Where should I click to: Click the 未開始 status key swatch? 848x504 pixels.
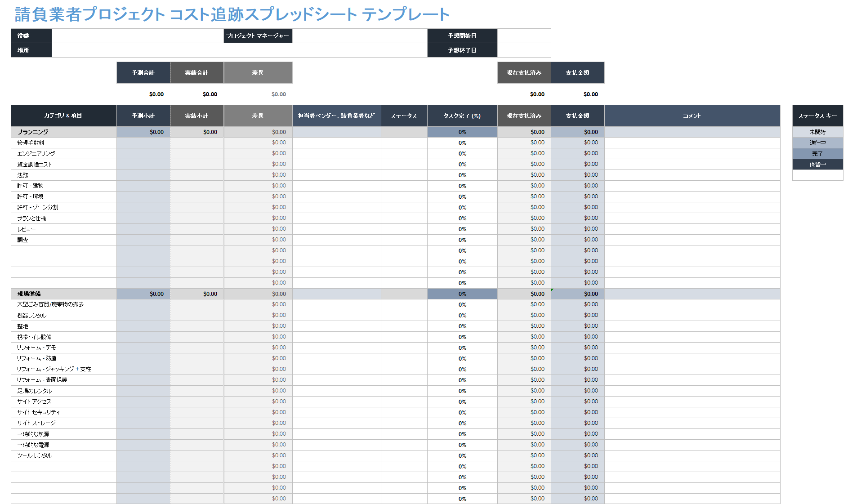pyautogui.click(x=818, y=132)
